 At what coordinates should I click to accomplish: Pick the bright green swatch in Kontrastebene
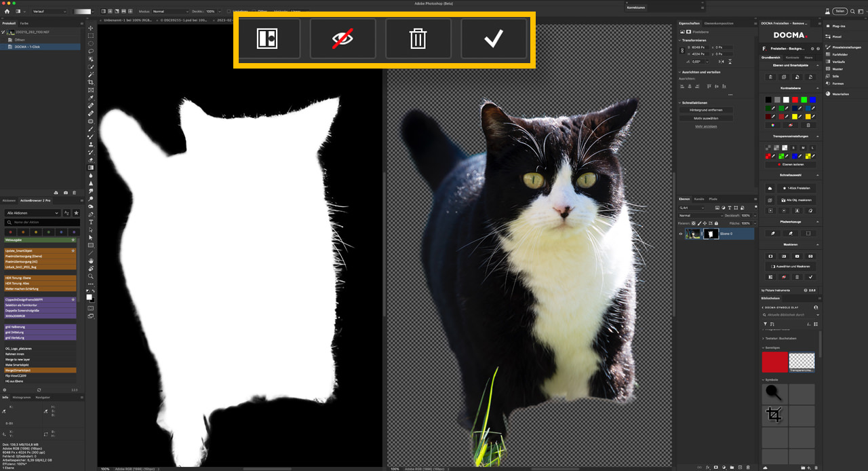coord(804,100)
